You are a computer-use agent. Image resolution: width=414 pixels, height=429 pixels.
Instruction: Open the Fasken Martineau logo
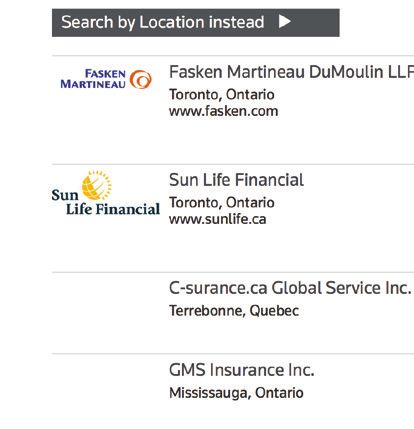[106, 79]
